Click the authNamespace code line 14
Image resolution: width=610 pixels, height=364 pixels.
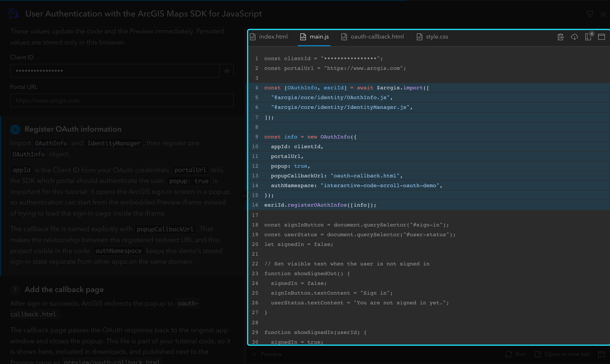point(356,185)
